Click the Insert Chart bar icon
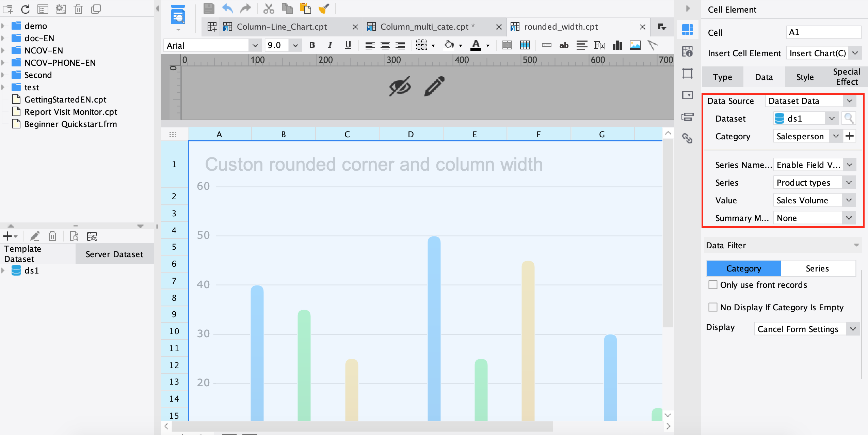This screenshot has width=868, height=435. (617, 45)
